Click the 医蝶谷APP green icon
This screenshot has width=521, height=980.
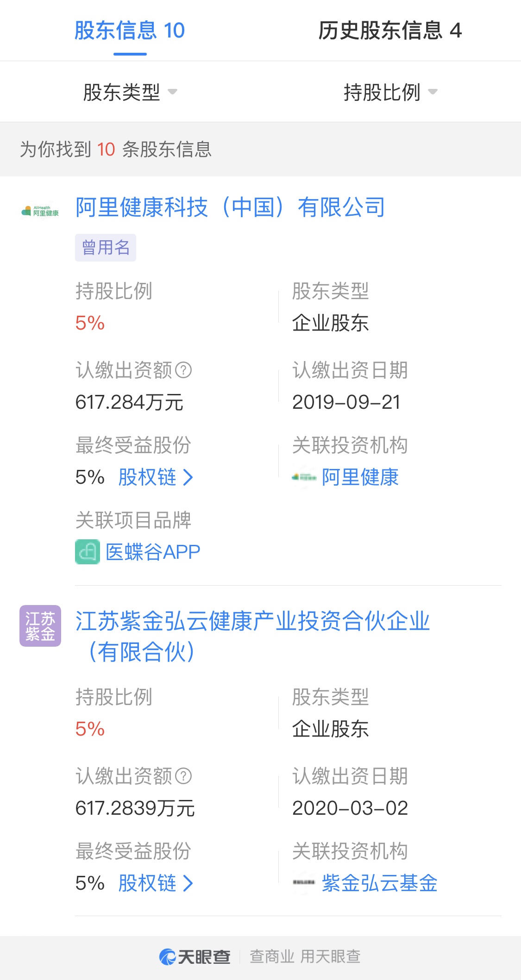pos(87,552)
